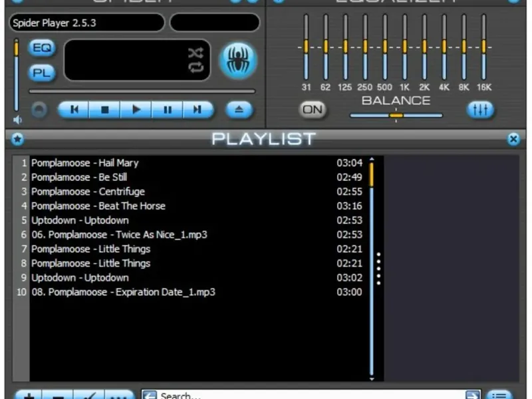The width and height of the screenshot is (532, 399).
Task: Toggle the equalizer panel with EQ button
Action: (42, 48)
